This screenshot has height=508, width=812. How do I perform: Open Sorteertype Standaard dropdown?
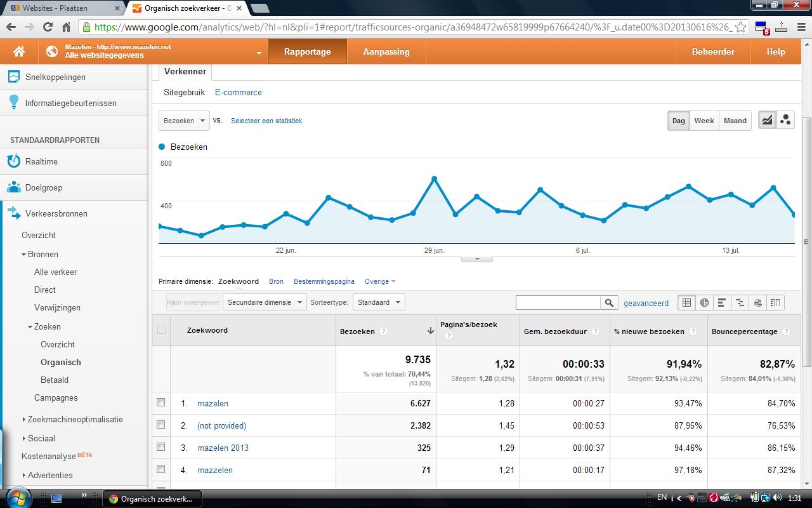[379, 302]
